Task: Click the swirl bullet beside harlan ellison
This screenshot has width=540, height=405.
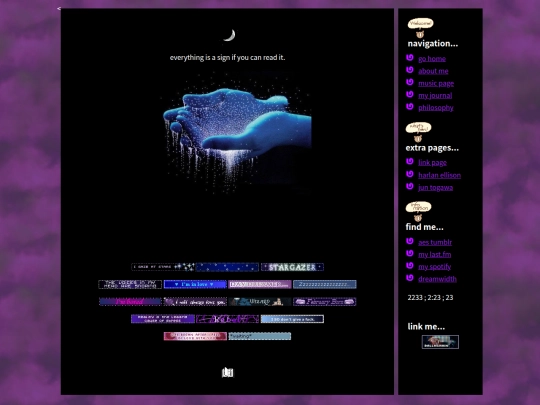Action: point(409,174)
